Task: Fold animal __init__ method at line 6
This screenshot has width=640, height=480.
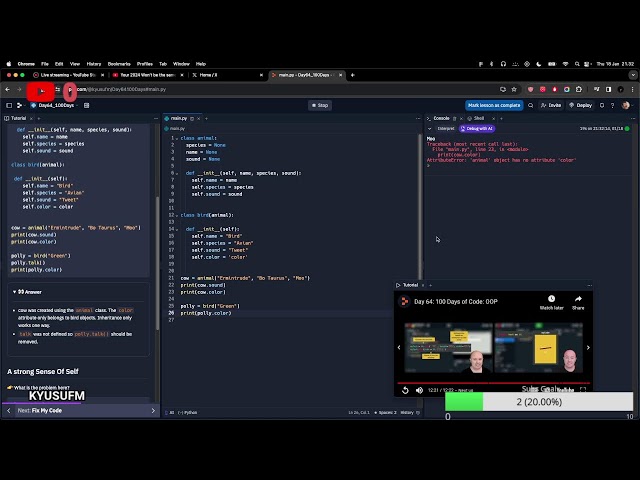Action: 177,173
